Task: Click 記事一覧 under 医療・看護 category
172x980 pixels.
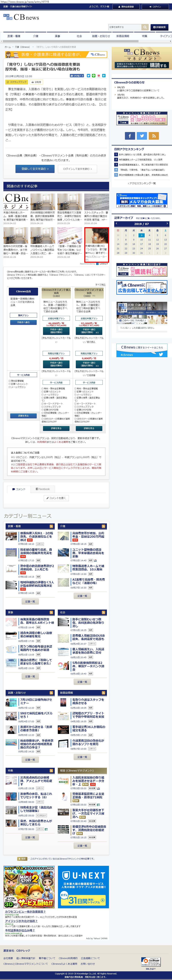Action: click(30, 601)
